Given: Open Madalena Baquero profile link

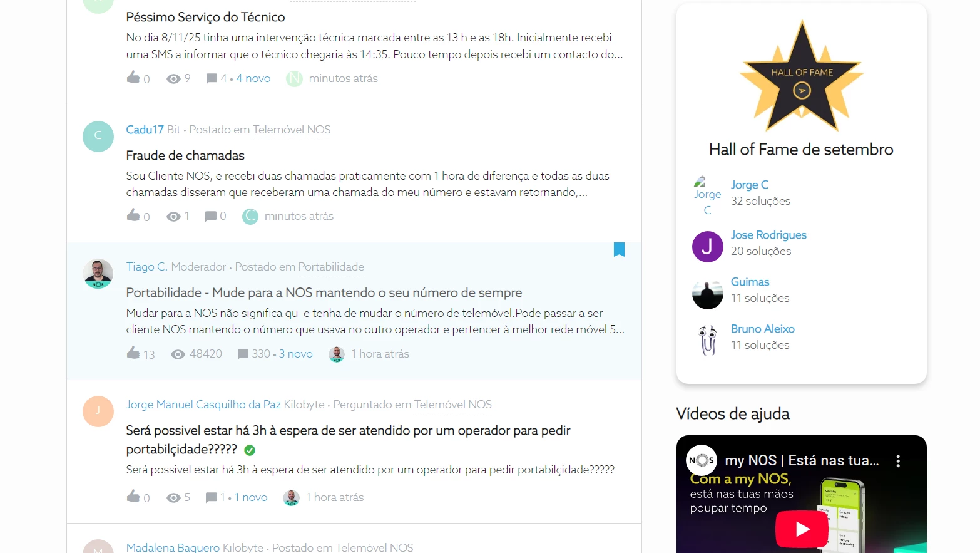Looking at the screenshot, I should point(173,547).
